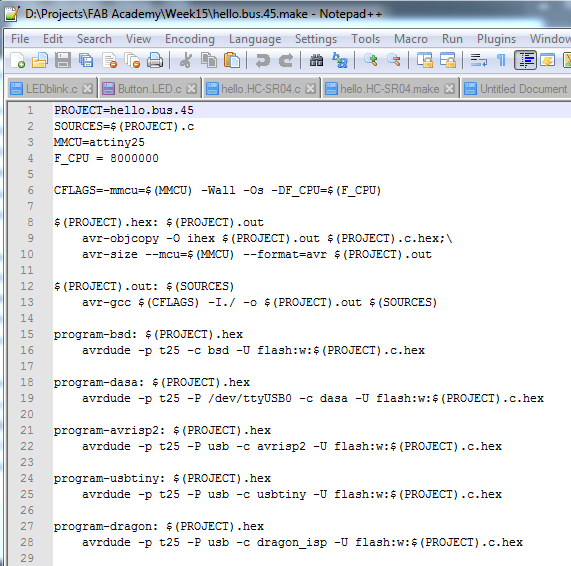Close the current document via toolbar Close icon

[109, 60]
